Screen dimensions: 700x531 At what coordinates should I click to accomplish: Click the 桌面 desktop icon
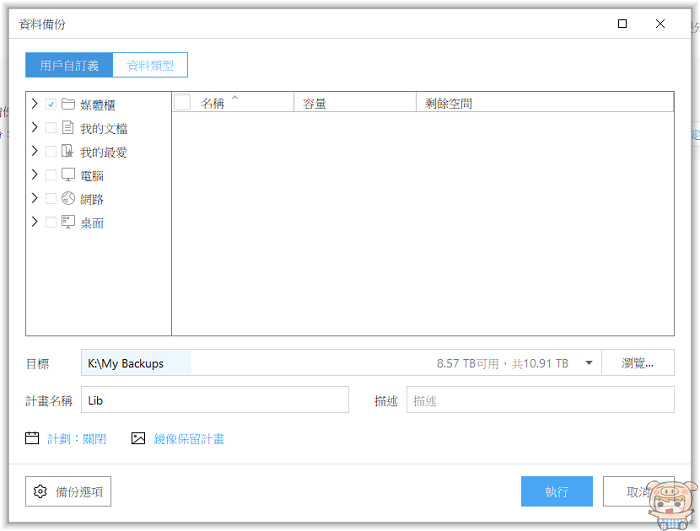[x=68, y=222]
